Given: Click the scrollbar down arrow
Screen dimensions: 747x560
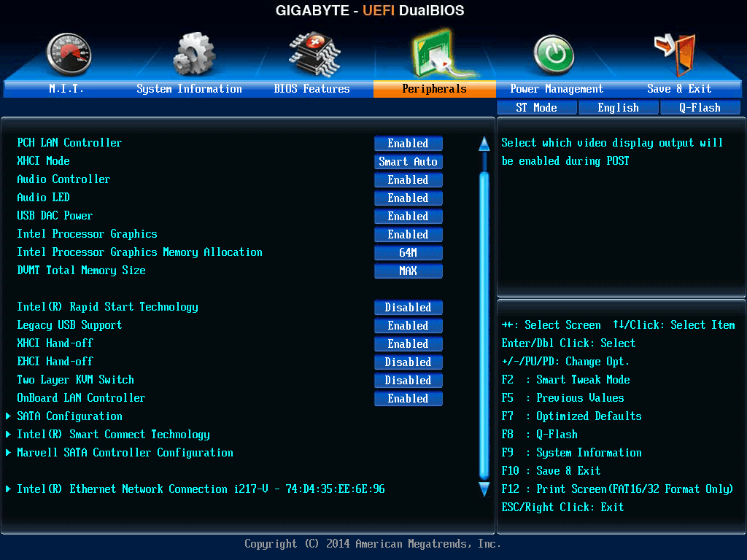Looking at the screenshot, I should (x=484, y=489).
